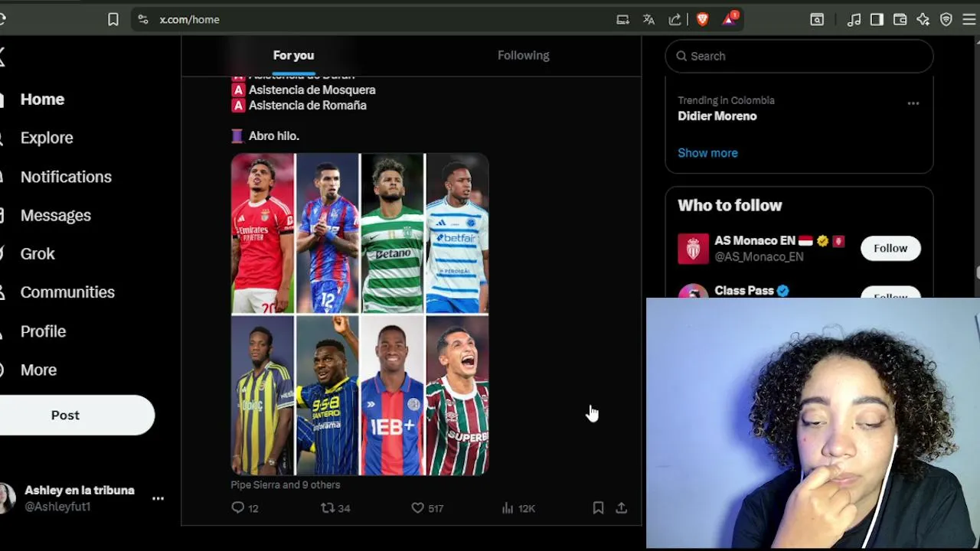
Task: Open Brave VPN shield icon
Action: click(x=946, y=20)
